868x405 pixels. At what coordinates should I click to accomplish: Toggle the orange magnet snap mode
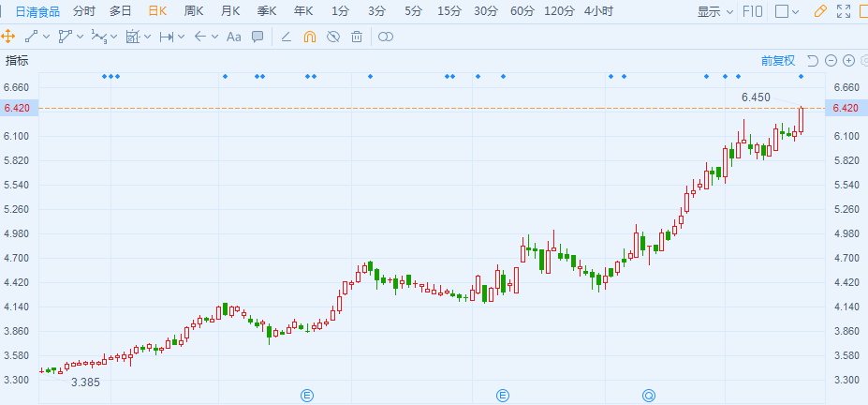tap(310, 37)
